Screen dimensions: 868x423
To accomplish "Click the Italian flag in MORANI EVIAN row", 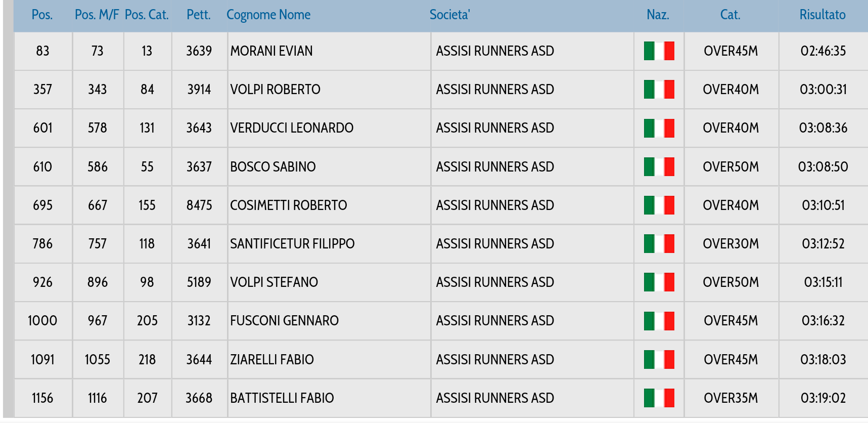I will (659, 51).
